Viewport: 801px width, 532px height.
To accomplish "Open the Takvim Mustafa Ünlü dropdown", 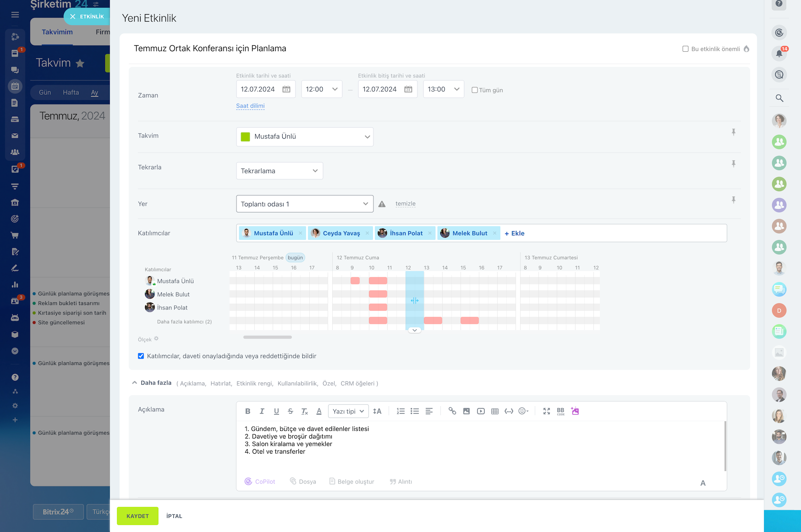I will point(305,136).
